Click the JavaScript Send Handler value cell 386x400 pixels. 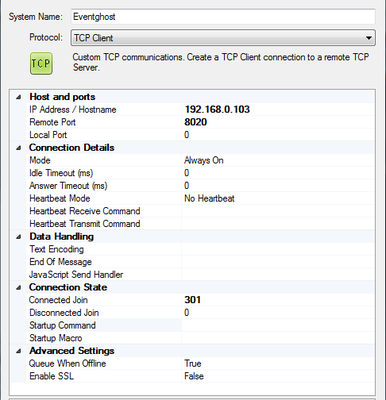tap(278, 274)
